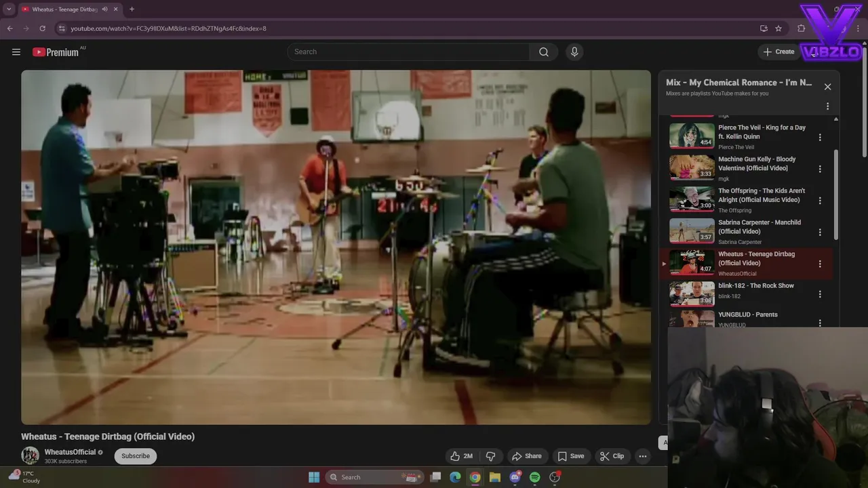Open File Explorer from taskbar

coord(495,477)
